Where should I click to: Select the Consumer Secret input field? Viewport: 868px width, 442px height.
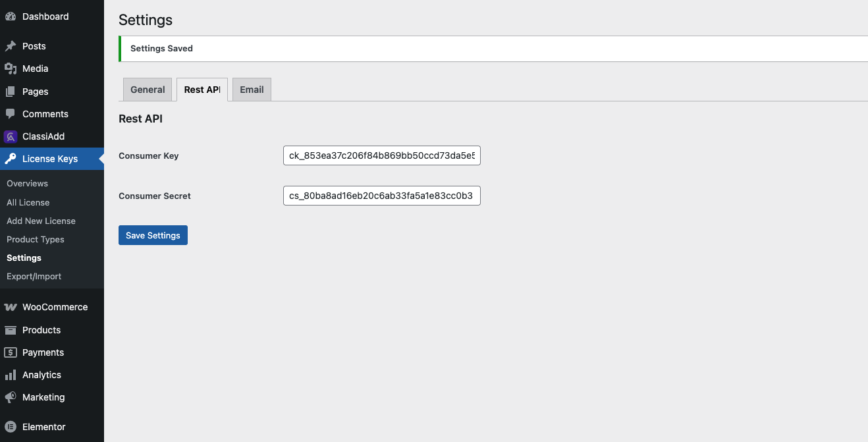pyautogui.click(x=381, y=196)
